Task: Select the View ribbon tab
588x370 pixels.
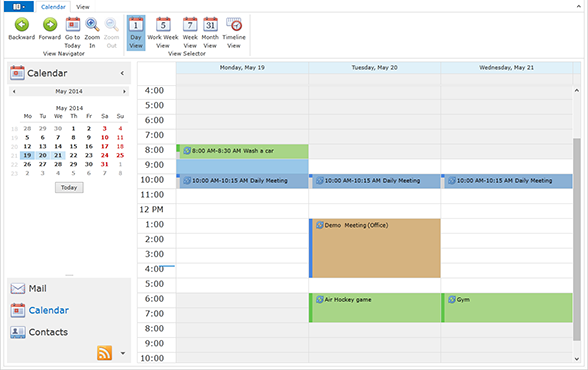Action: 83,7
